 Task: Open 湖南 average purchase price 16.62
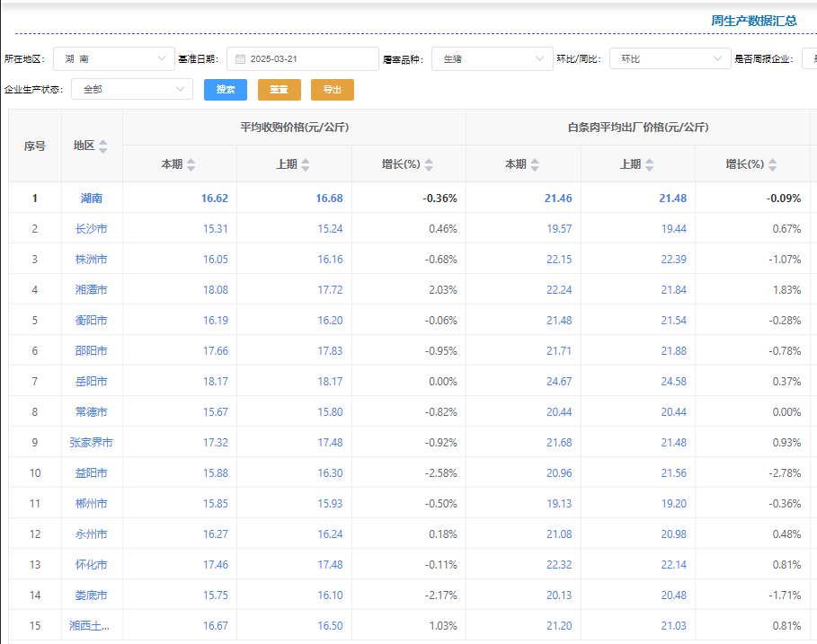pos(215,198)
